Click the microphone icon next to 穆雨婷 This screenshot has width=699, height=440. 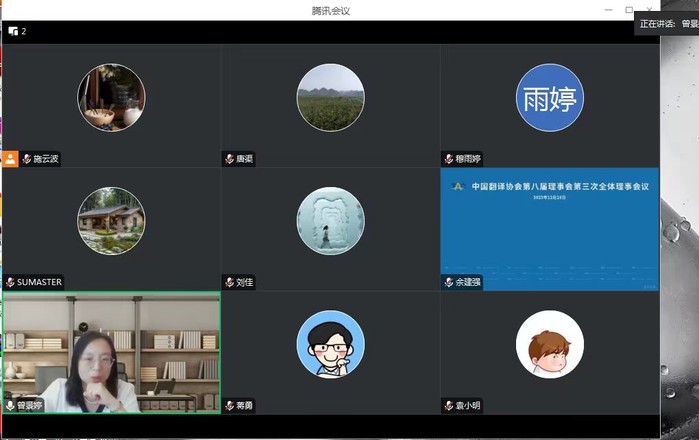tap(448, 159)
